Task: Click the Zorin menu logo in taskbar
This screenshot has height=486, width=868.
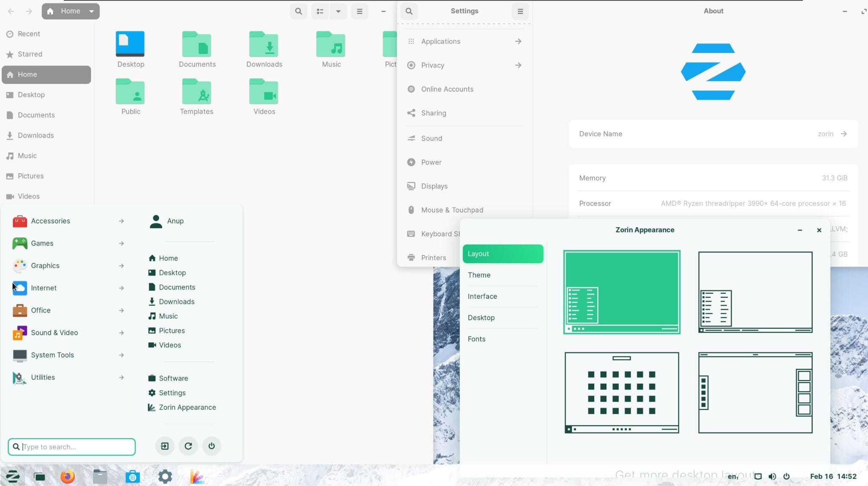Action: (12, 476)
